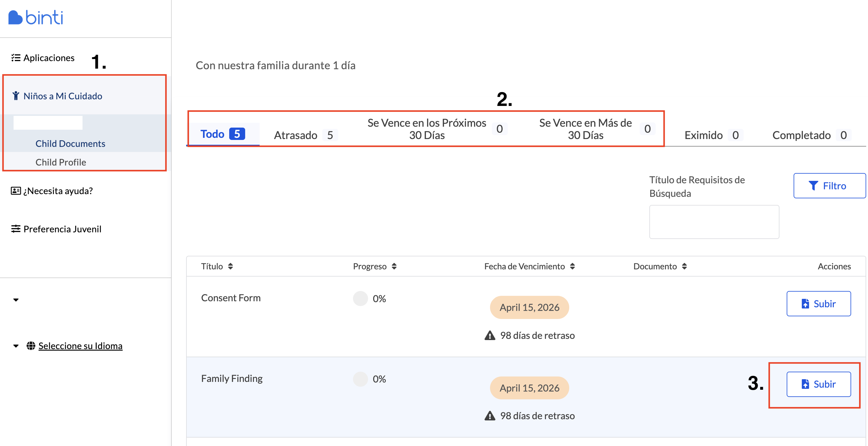This screenshot has height=446, width=868.
Task: Click Consent Form April 15, 2026 badge
Action: (529, 307)
